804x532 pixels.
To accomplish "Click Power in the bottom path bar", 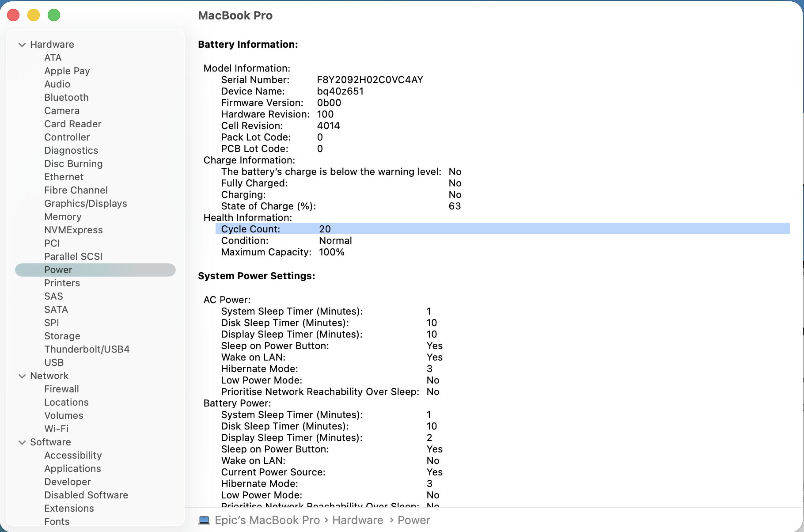I will 413,520.
